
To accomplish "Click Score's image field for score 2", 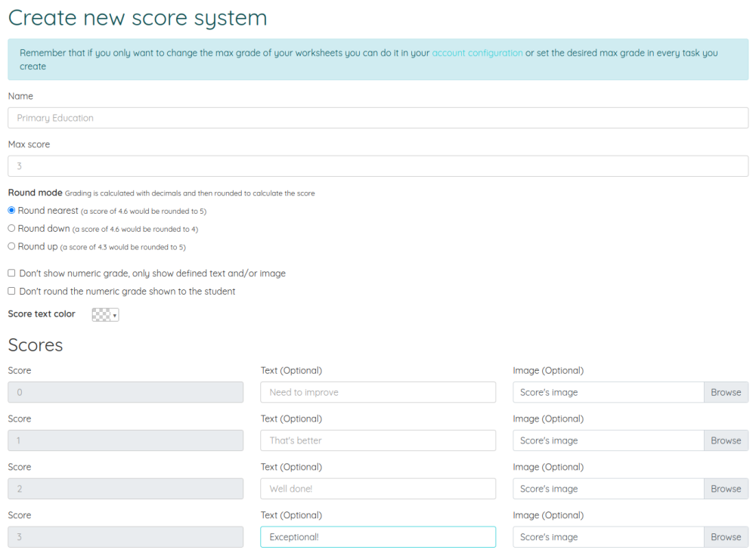I will [x=609, y=489].
